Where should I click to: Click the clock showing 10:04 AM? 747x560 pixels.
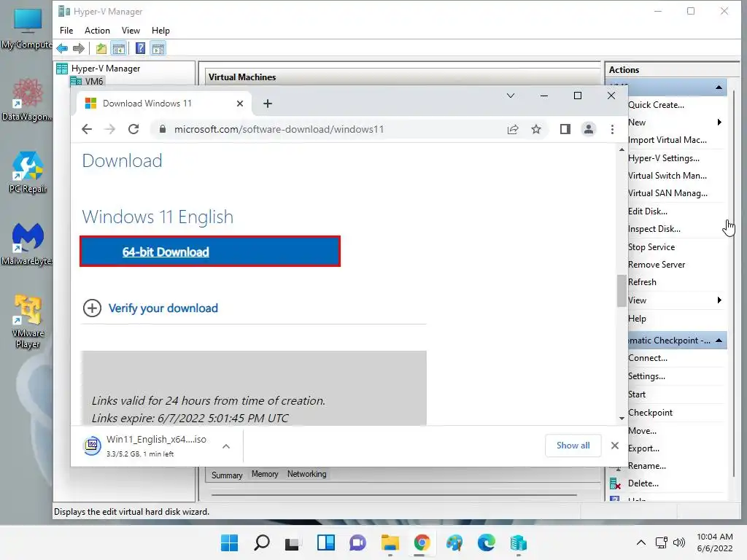715,537
